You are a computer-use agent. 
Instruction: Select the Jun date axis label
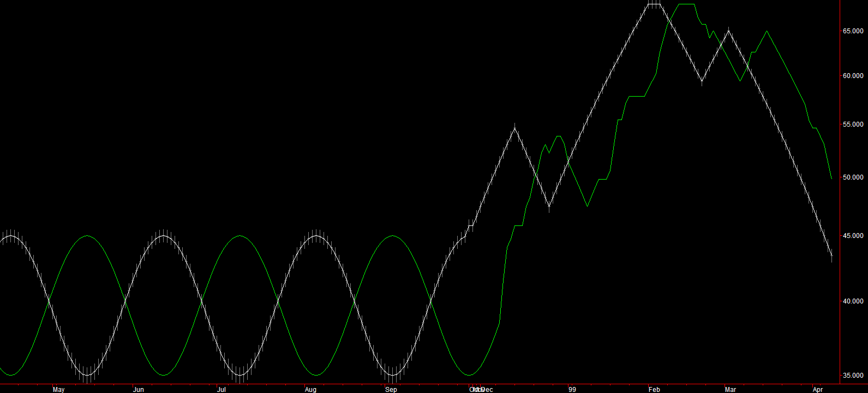(x=139, y=389)
